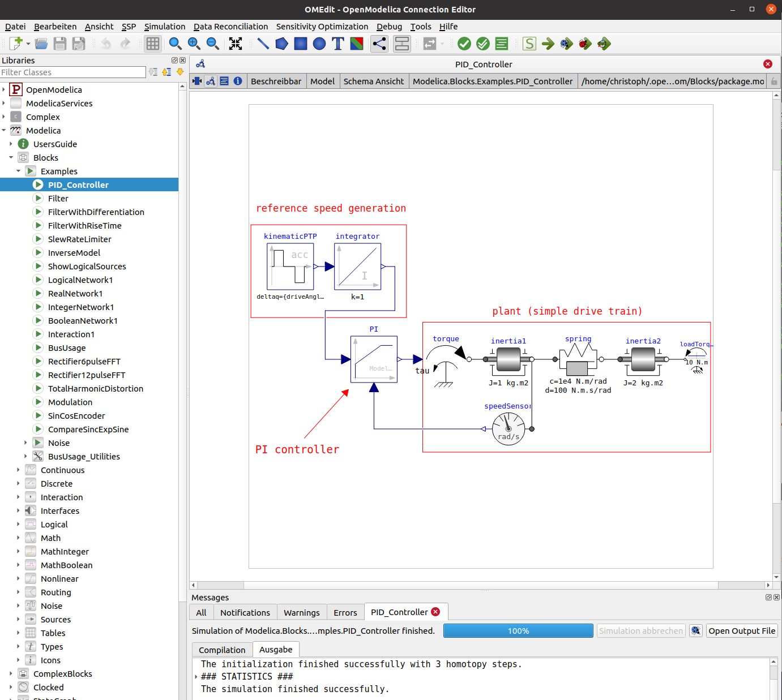Expand the STATISTICS output entry
Screen dimensions: 782x700
click(196, 677)
